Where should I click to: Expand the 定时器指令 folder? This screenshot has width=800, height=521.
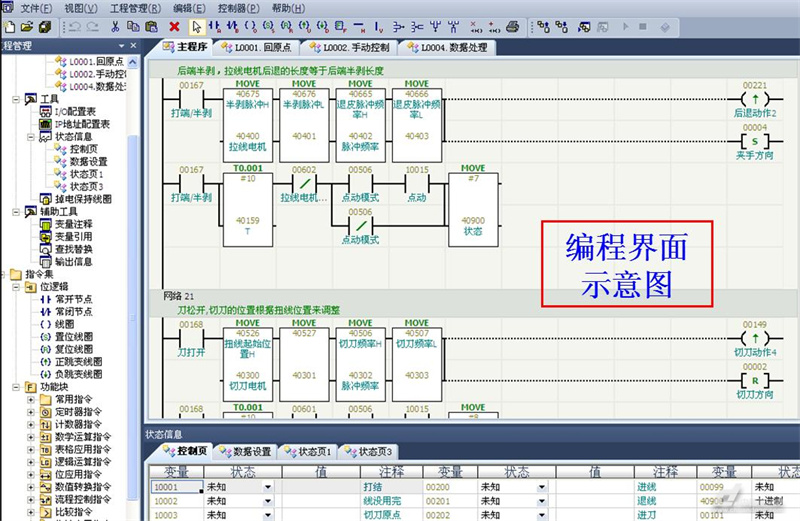tap(31, 411)
